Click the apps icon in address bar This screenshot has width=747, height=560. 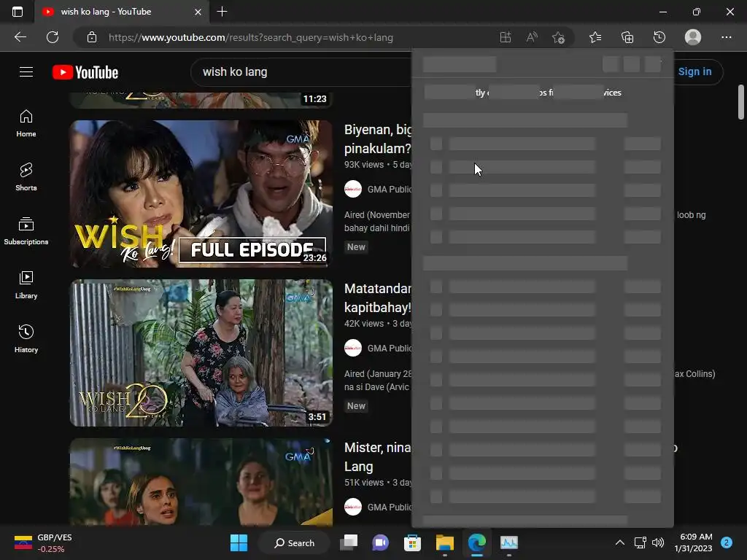point(506,37)
